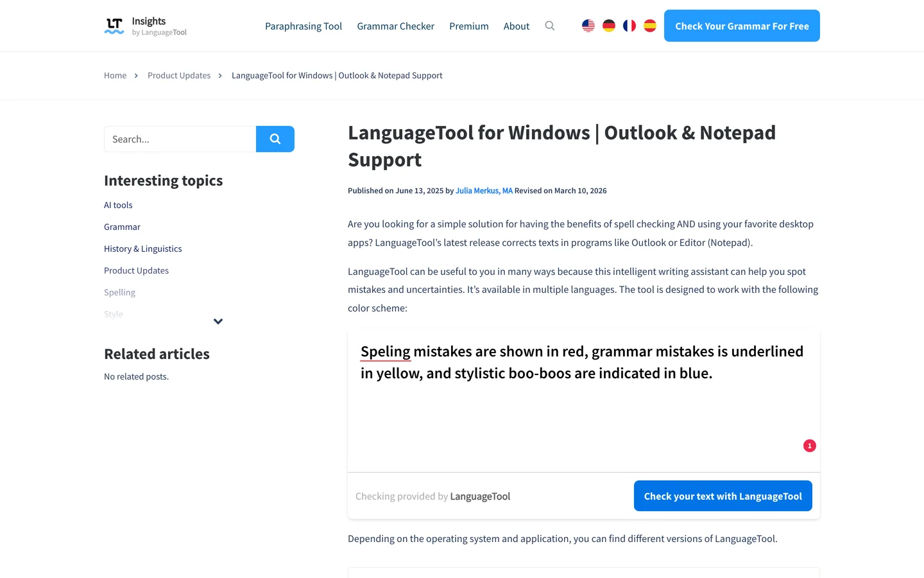Viewport: 924px width, 578px height.
Task: Open the Spelling topic link
Action: pos(120,292)
